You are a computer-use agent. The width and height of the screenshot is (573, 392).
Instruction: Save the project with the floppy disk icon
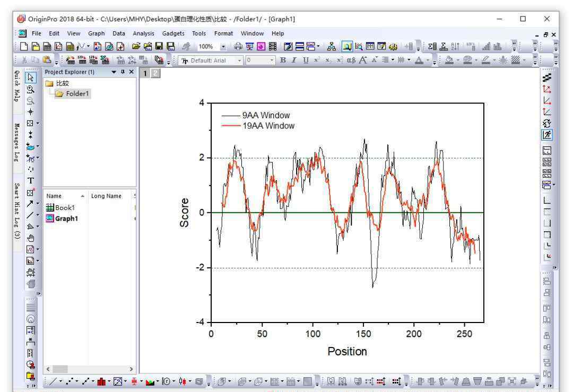tap(159, 46)
